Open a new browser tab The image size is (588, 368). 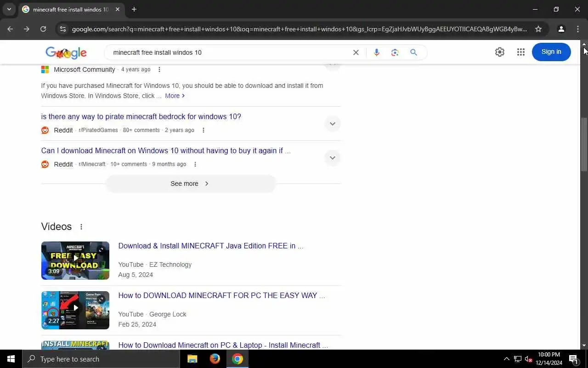pyautogui.click(x=134, y=9)
